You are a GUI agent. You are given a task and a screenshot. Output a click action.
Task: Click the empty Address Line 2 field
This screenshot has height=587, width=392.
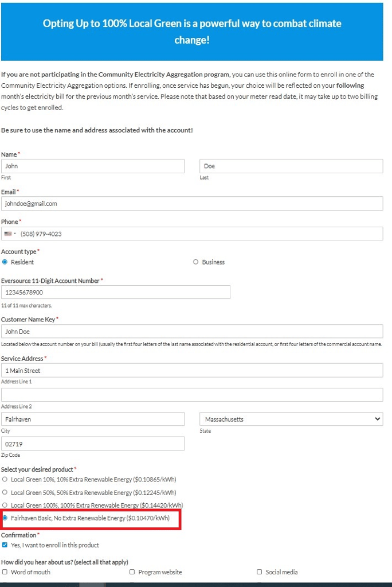[192, 395]
